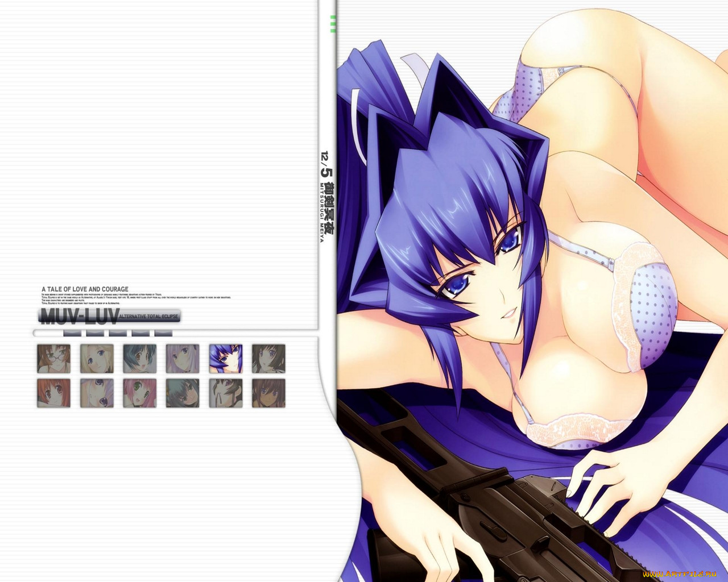Select the fifth gray tab under the logo
Viewport: 728px width, 582px height.
[x=163, y=332]
